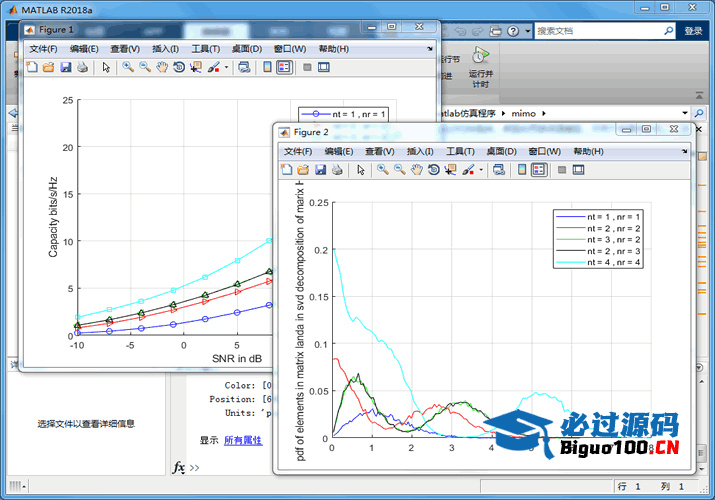Open the 工具(T) menu in Figure 1
715x500 pixels.
205,49
